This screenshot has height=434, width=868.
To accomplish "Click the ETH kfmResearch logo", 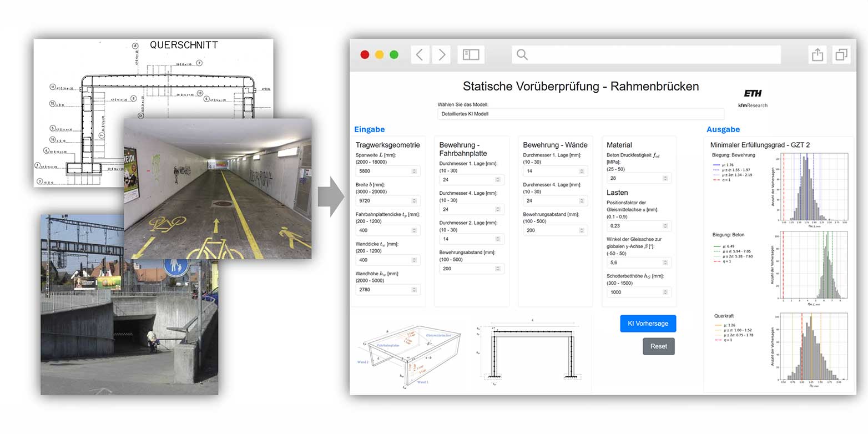I will click(753, 98).
